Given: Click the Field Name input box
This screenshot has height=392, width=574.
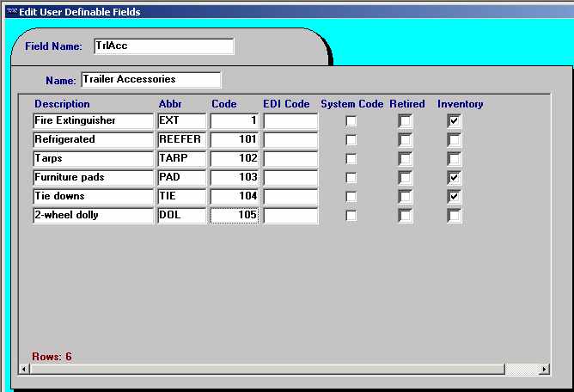Looking at the screenshot, I should click(x=162, y=46).
